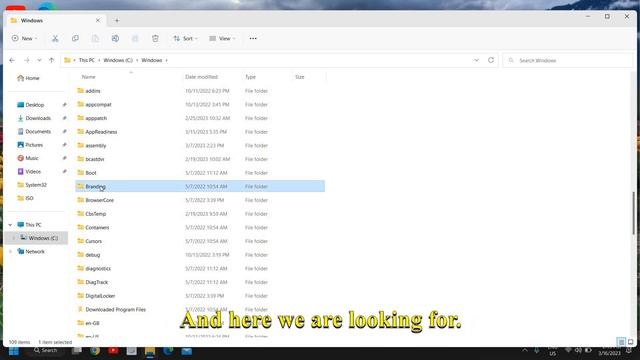Expand the Network tree node
This screenshot has height=360, width=640.
click(10, 251)
